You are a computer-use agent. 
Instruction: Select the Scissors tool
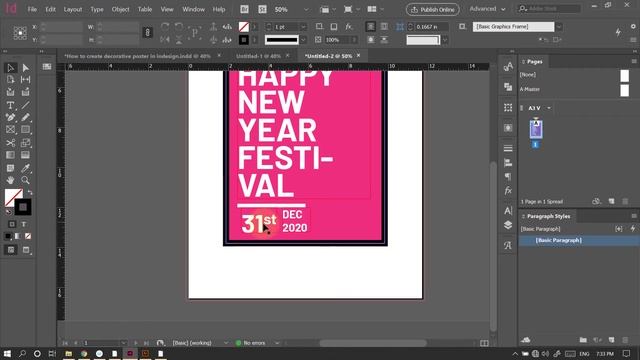click(10, 143)
